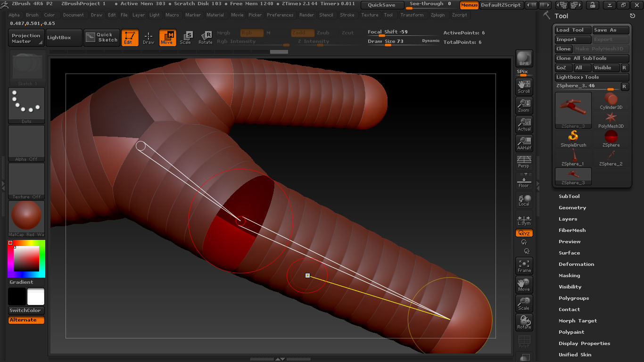Enable Zadd sculpting mode
This screenshot has width=644, height=362.
pyautogui.click(x=302, y=33)
